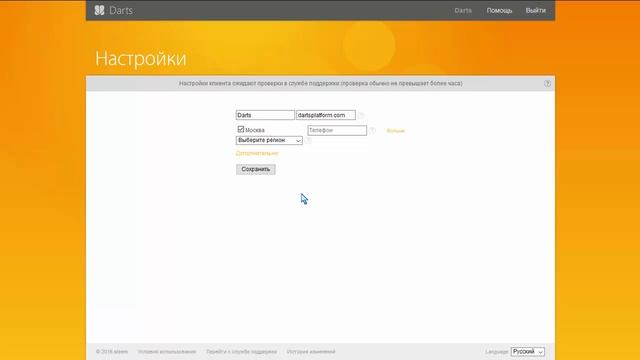
Task: Toggle the Москва checkbox
Action: pyautogui.click(x=241, y=129)
